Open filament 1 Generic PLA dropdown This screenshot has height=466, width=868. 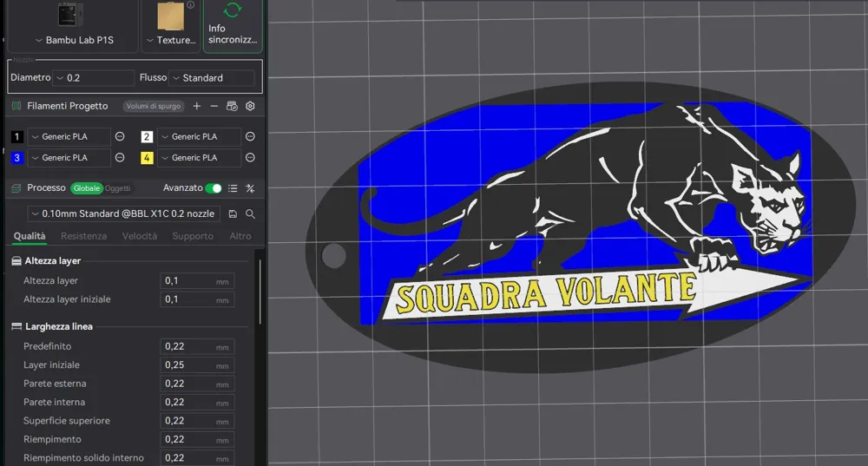coord(69,137)
